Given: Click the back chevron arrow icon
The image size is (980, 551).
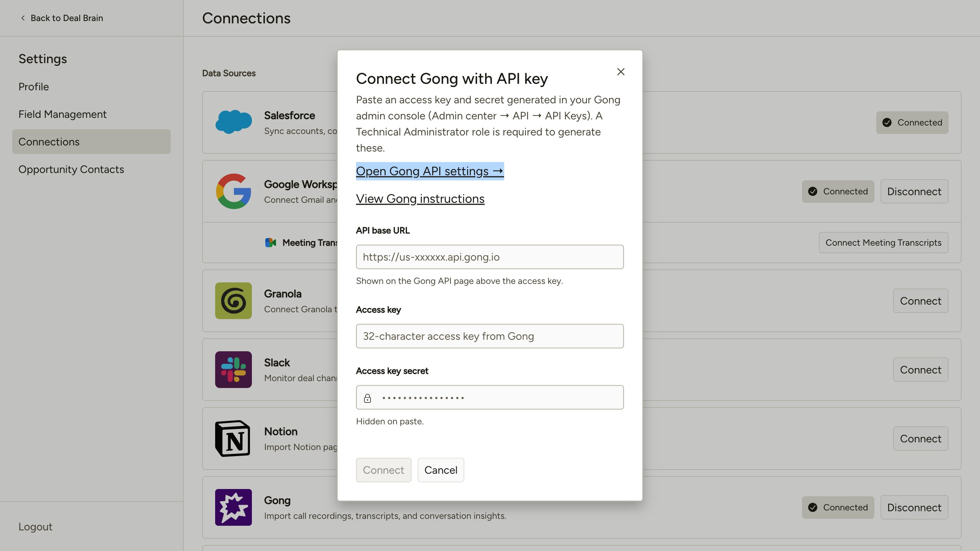Looking at the screenshot, I should (x=23, y=18).
